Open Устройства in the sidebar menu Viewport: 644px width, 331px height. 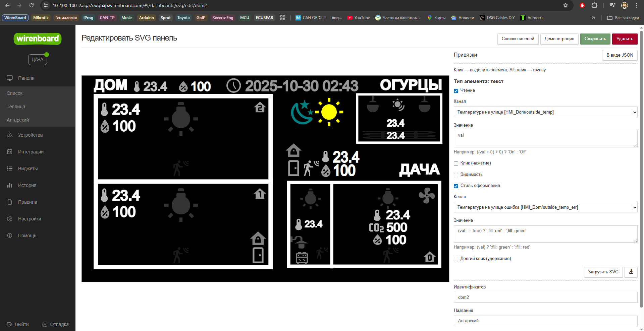(30, 135)
